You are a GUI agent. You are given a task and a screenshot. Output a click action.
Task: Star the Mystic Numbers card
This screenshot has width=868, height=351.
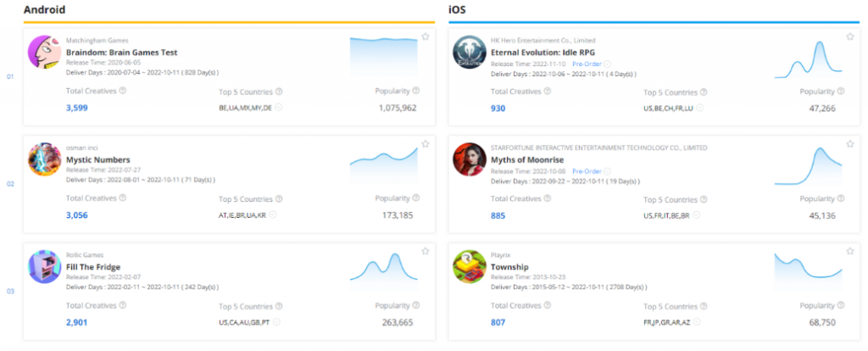[426, 144]
